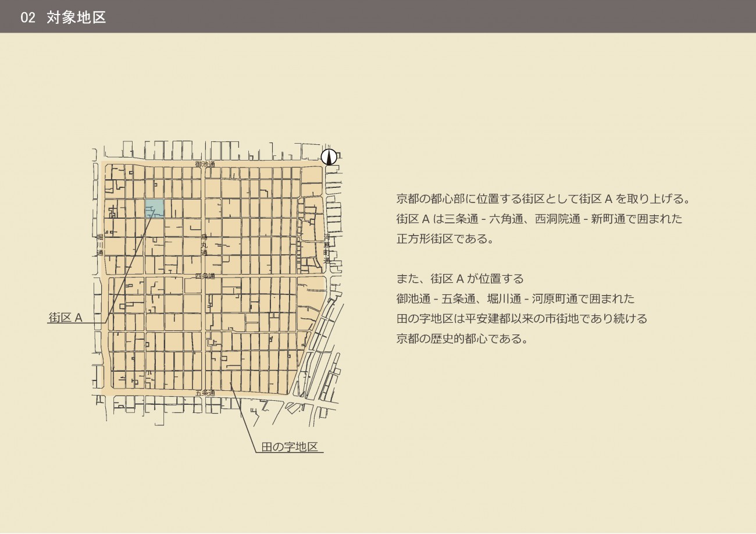Click the line また、街区 A が位置する
Screen dimensions: 756x534
(x=460, y=279)
